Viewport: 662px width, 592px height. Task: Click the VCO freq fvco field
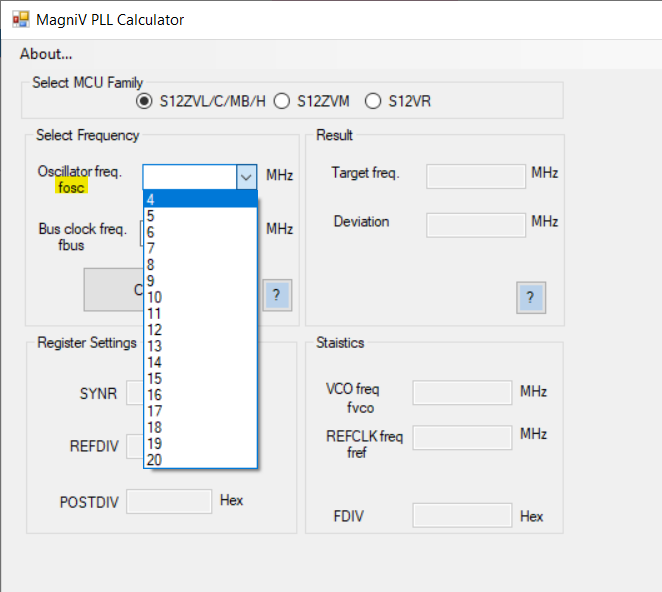[462, 393]
